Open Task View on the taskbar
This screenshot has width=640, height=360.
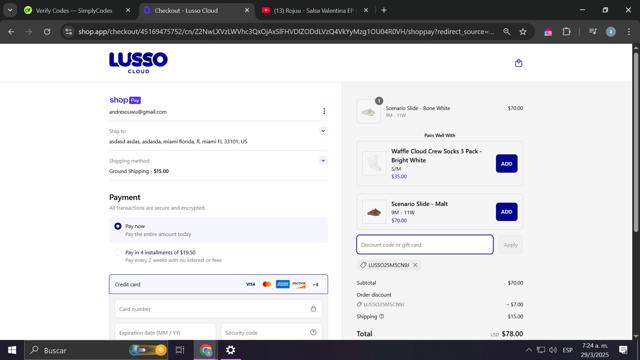point(180,350)
